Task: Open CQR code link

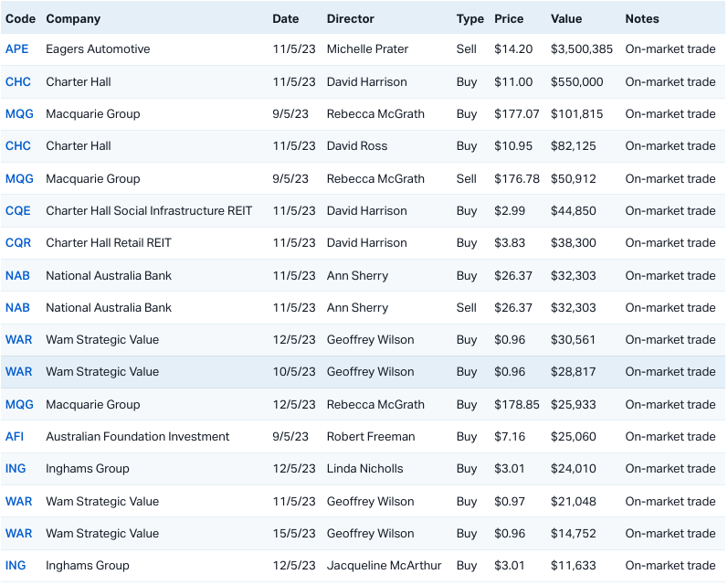Action: click(18, 243)
